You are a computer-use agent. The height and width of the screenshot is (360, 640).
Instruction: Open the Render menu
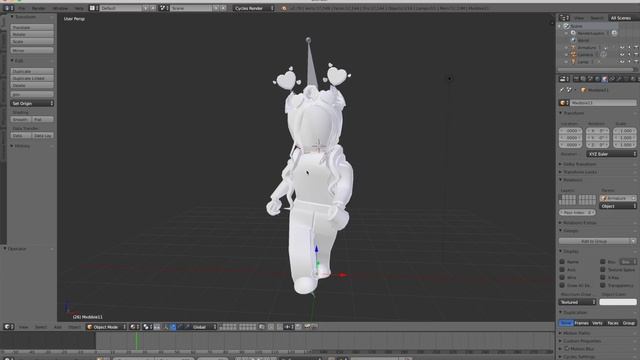coord(39,8)
